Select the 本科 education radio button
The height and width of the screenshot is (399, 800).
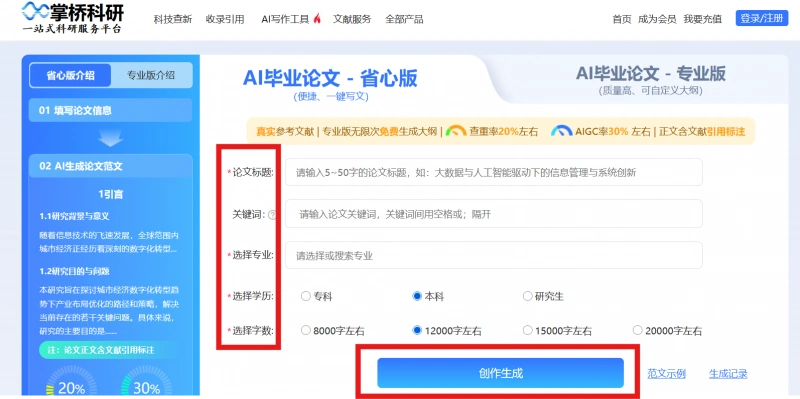point(417,296)
